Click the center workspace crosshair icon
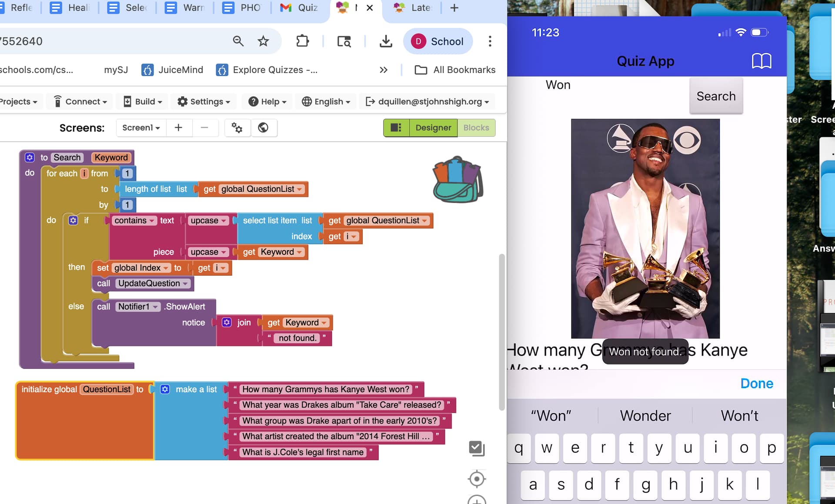835x504 pixels. 477,479
